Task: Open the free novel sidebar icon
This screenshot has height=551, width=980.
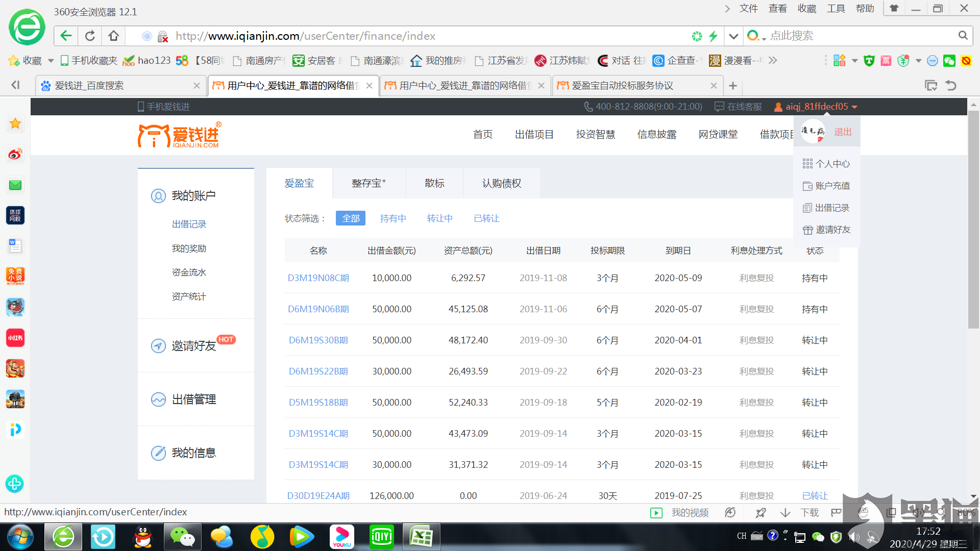Action: click(15, 276)
